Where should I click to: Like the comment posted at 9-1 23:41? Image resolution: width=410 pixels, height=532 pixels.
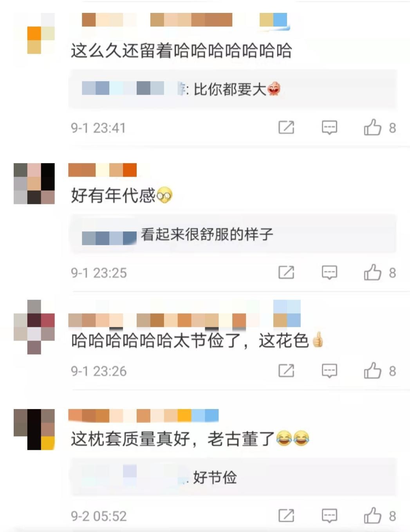click(372, 128)
